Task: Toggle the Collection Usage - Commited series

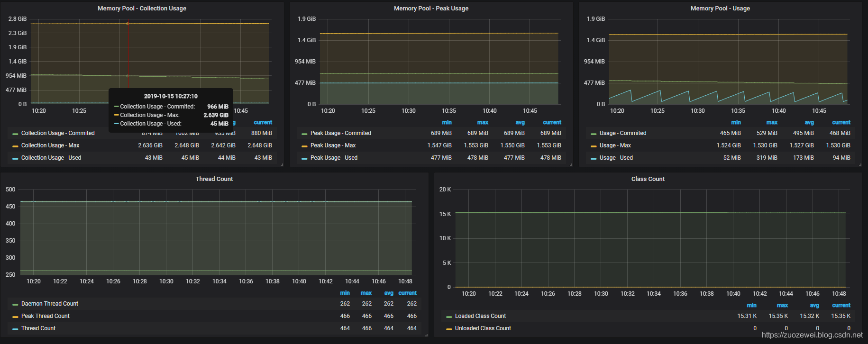Action: (58, 133)
